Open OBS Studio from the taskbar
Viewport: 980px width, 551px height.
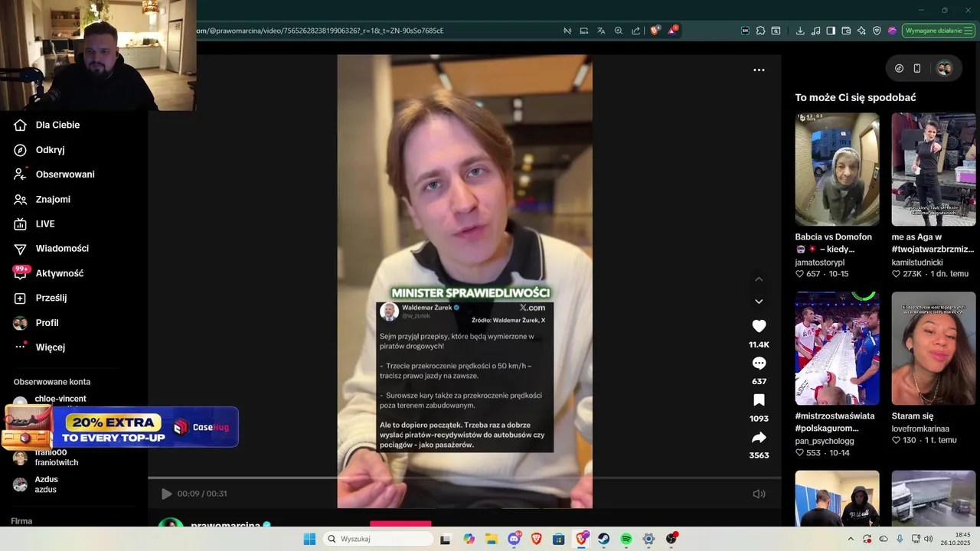(x=671, y=539)
